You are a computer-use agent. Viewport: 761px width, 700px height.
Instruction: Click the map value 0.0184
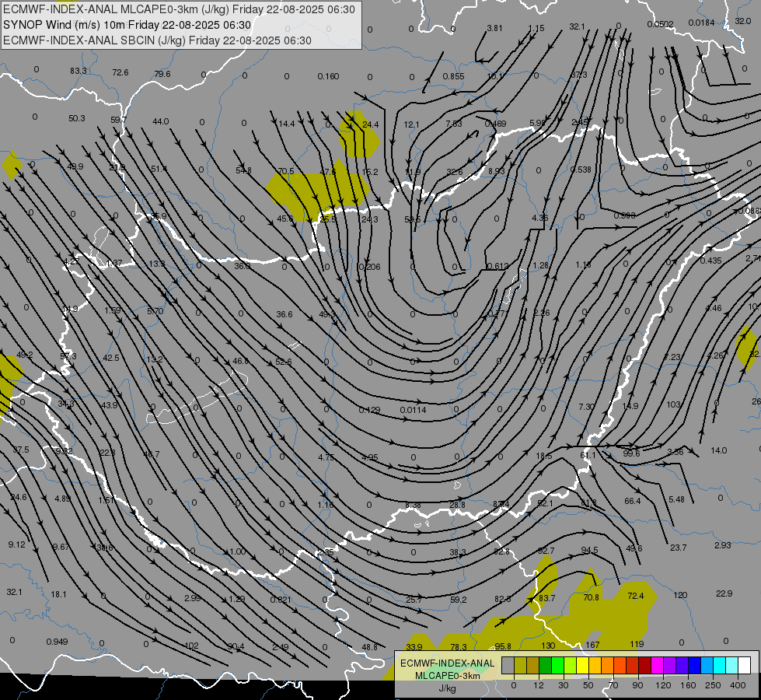click(701, 23)
